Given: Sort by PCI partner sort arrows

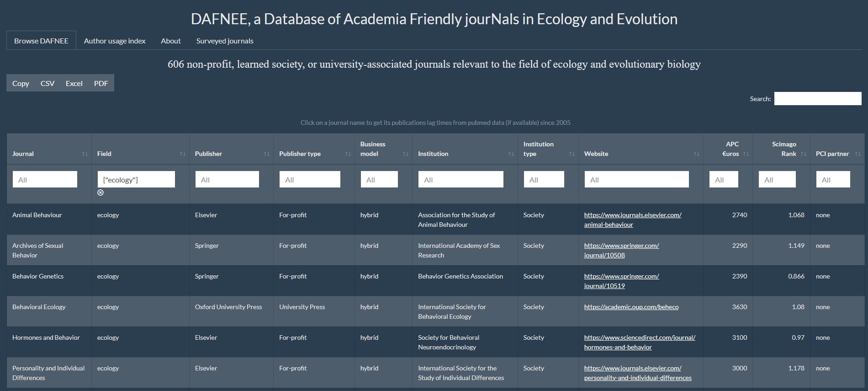Looking at the screenshot, I should pos(857,154).
